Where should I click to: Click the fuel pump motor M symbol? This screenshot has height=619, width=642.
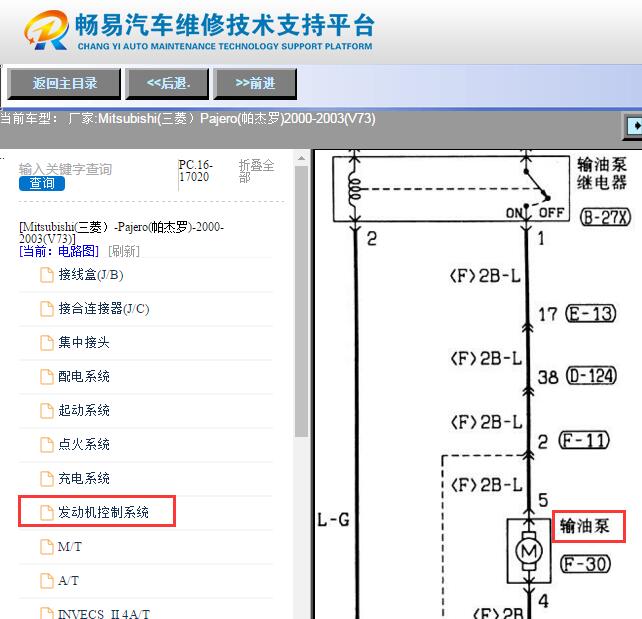click(x=529, y=551)
